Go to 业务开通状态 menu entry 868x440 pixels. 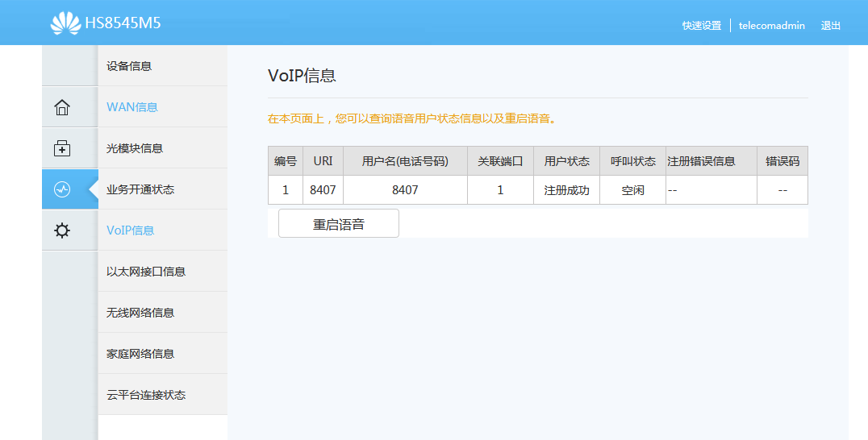[x=140, y=189]
